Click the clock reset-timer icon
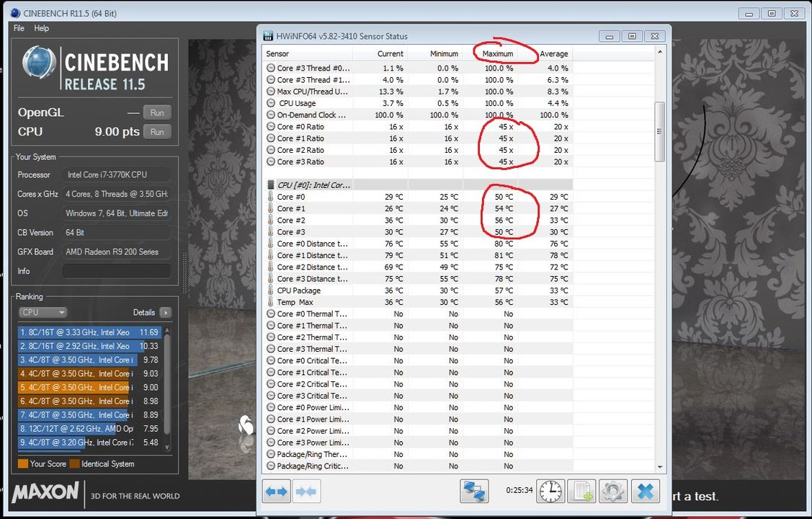 coord(550,491)
